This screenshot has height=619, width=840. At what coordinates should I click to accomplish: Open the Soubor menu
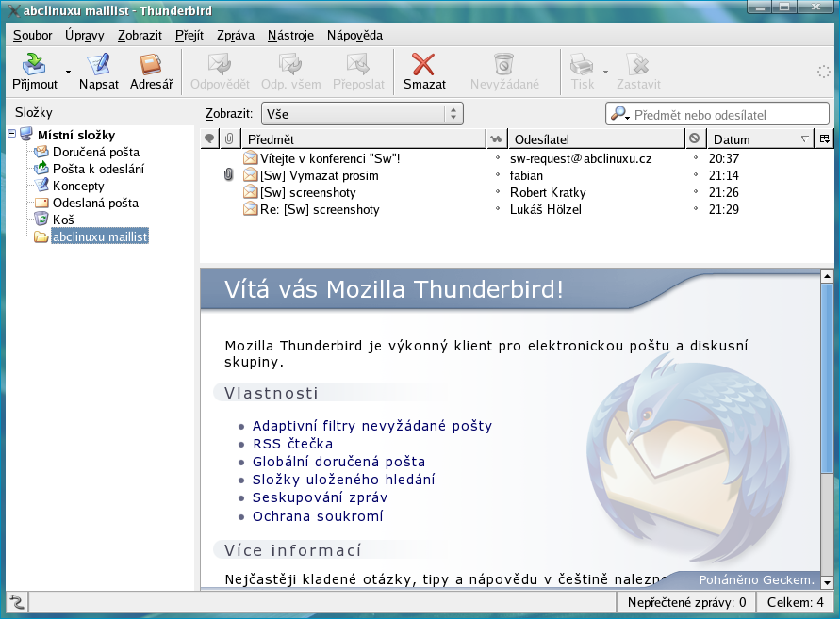[x=32, y=36]
